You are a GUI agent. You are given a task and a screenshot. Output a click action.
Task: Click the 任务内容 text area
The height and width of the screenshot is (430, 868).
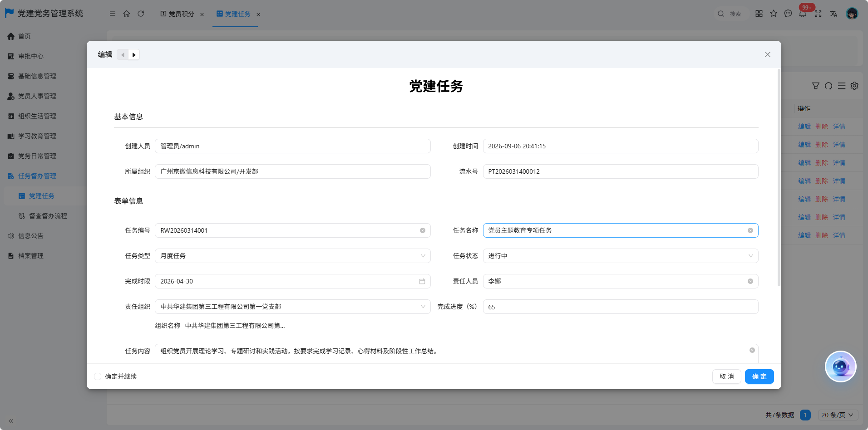pos(457,354)
